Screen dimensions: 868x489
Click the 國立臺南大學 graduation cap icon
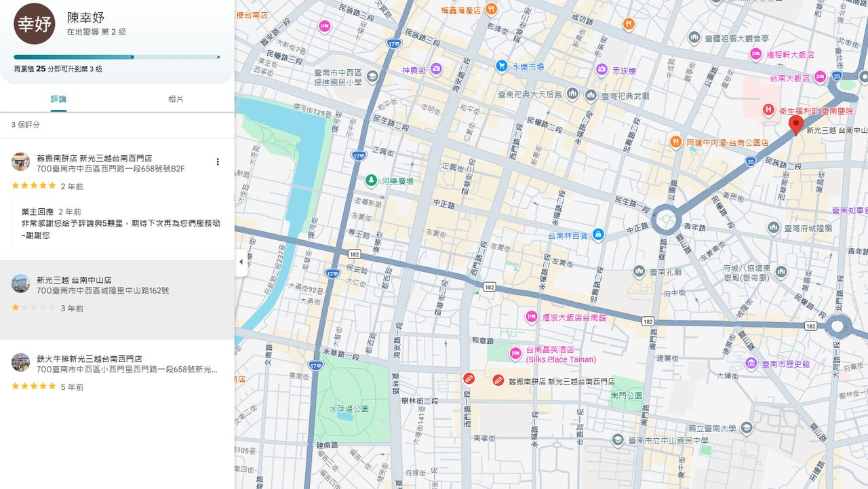pos(747,428)
